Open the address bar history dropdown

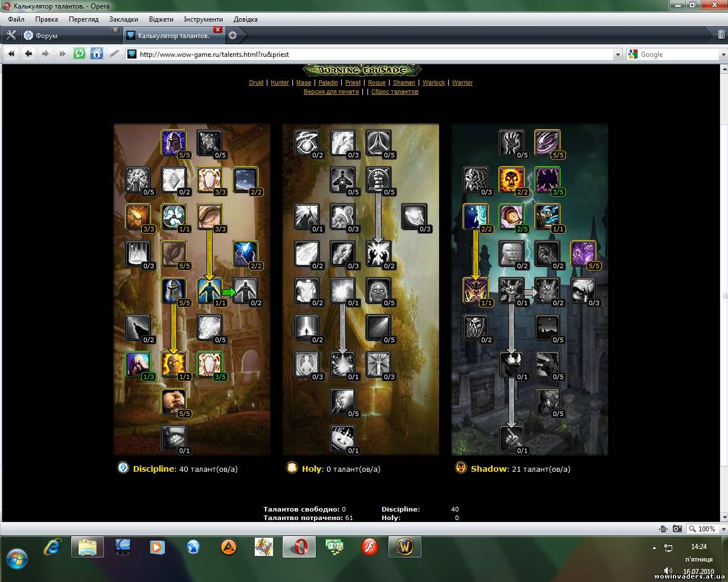(x=618, y=55)
